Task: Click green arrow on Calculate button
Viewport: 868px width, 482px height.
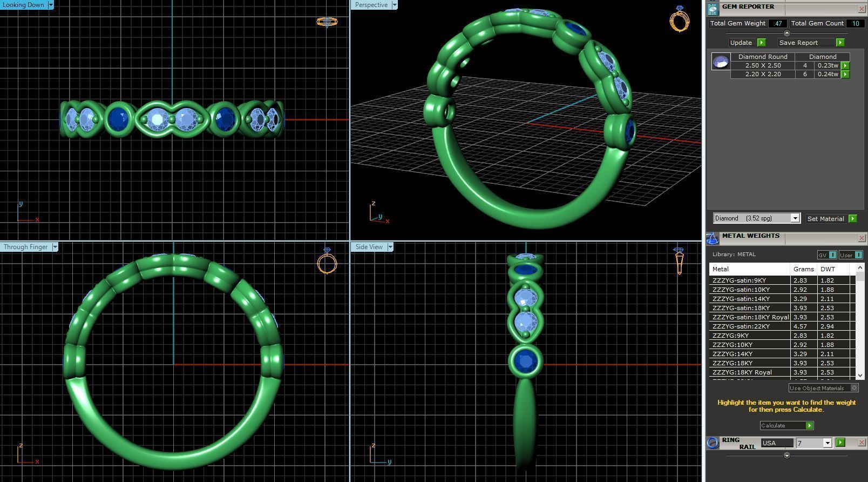Action: click(809, 426)
